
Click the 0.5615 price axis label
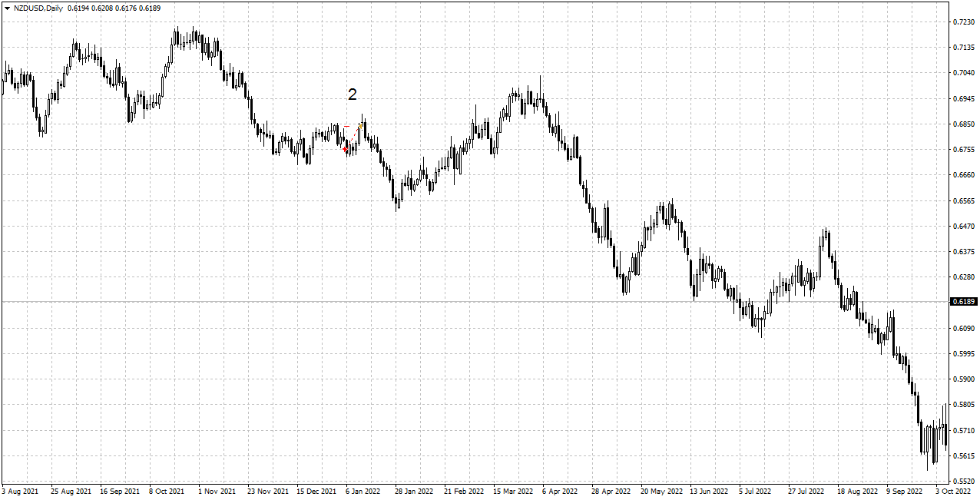(965, 455)
